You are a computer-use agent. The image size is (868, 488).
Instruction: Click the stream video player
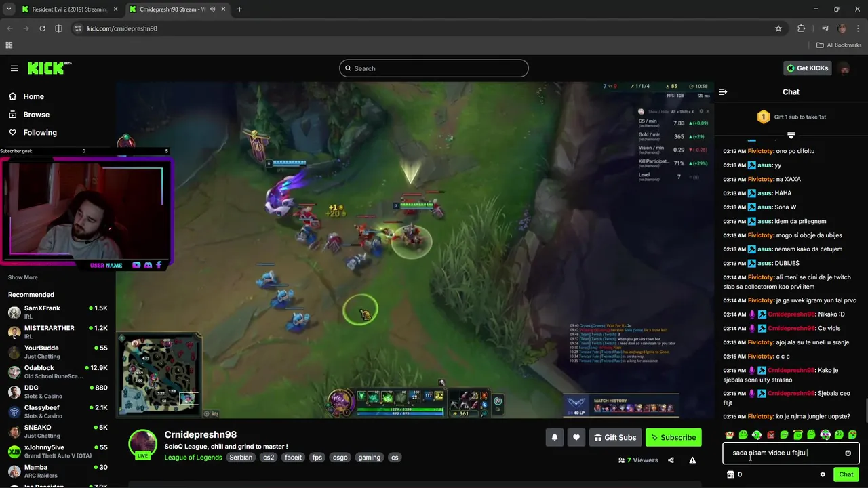(414, 249)
